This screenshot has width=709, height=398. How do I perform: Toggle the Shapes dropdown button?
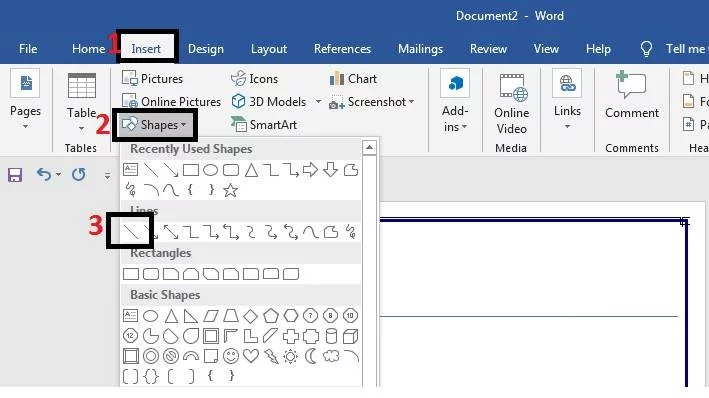click(154, 124)
